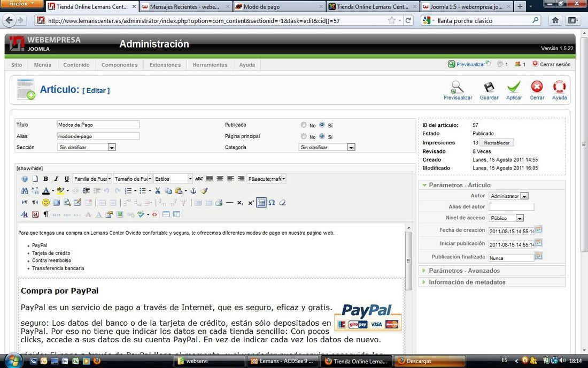Apply subscript formatting

click(240, 203)
